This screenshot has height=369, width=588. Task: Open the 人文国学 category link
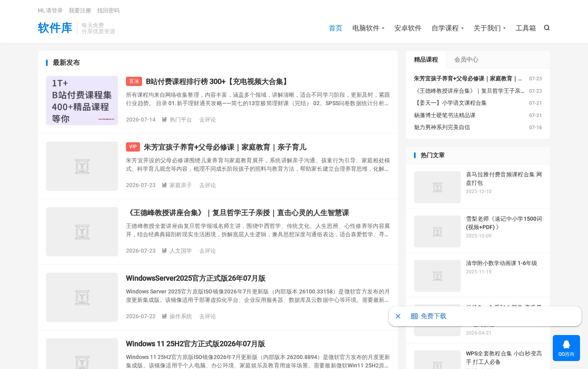pyautogui.click(x=181, y=251)
